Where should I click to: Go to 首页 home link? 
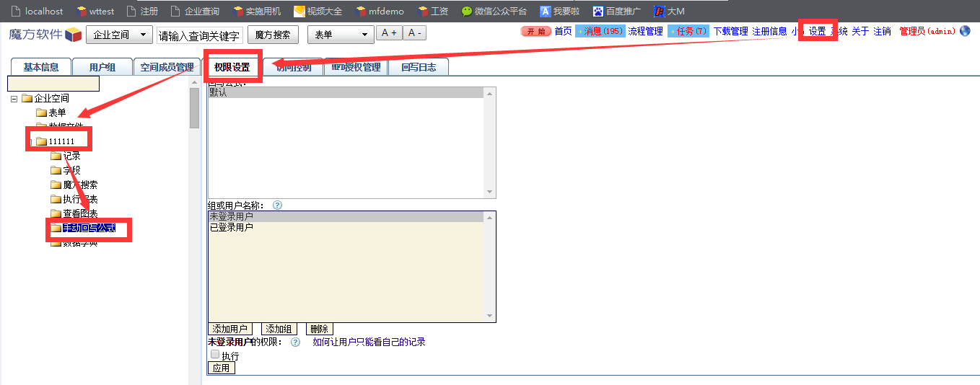pos(563,31)
